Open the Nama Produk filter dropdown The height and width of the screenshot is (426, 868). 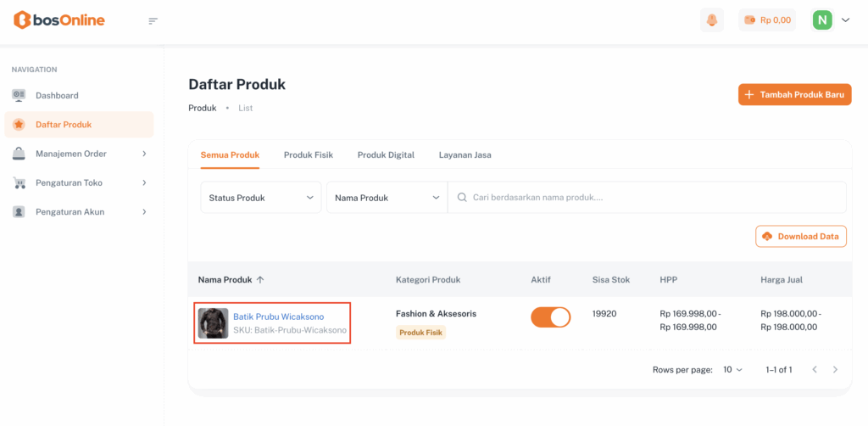click(387, 198)
